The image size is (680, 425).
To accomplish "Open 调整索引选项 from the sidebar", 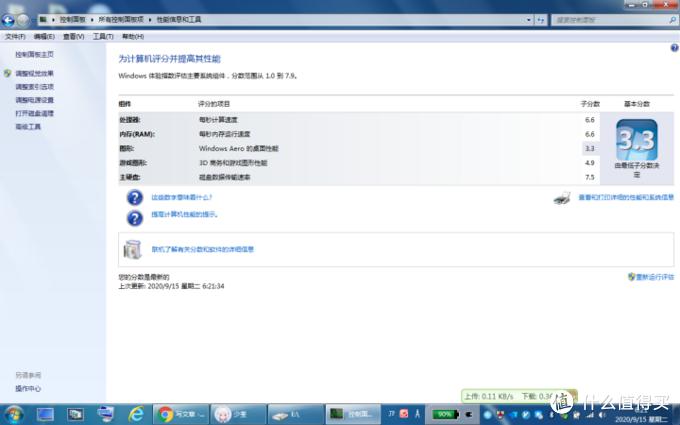I will (35, 87).
